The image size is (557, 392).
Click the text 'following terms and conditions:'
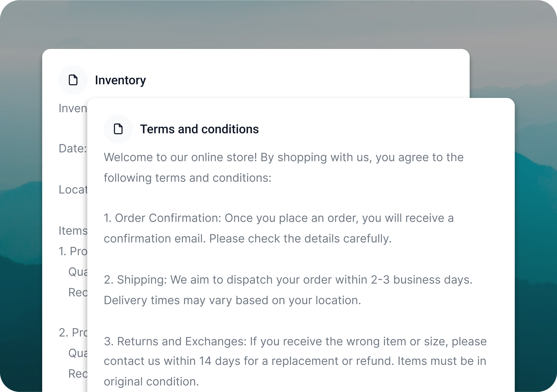(x=188, y=178)
